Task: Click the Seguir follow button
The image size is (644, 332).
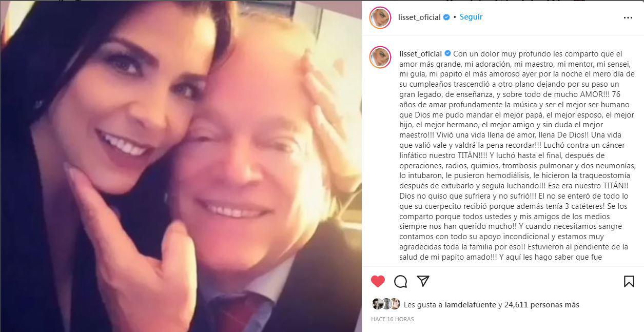Action: (x=471, y=17)
